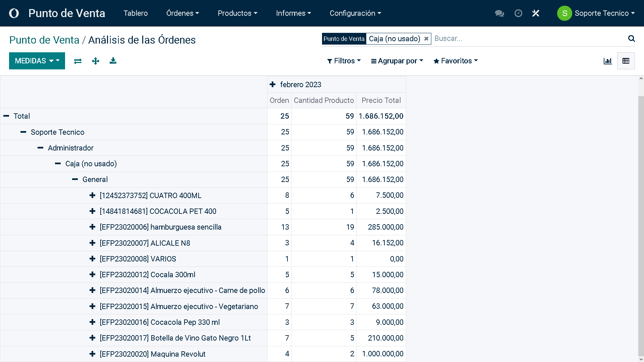
Task: Open the Agrupar por dropdown
Action: (x=397, y=61)
